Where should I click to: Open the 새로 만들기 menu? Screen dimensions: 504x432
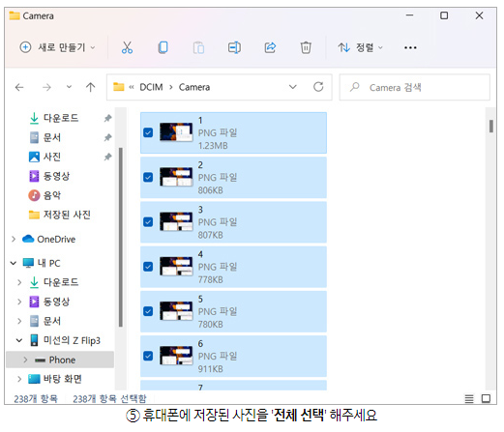click(58, 47)
